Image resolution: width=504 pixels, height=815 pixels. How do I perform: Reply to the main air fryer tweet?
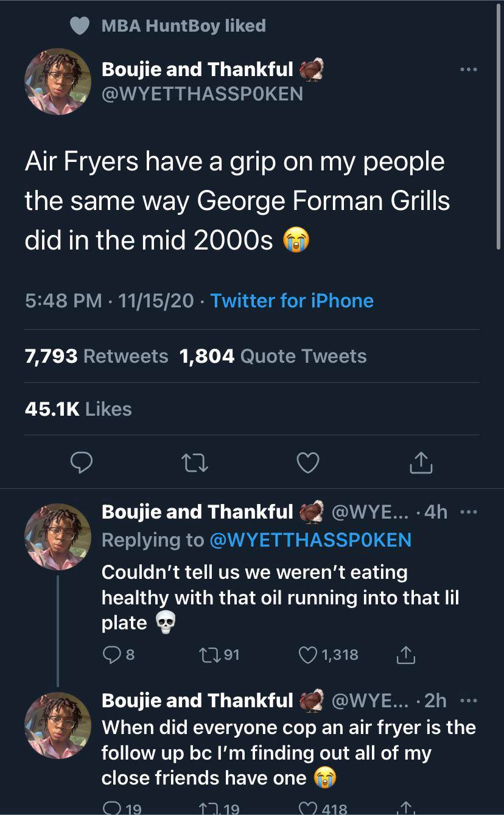[82, 463]
